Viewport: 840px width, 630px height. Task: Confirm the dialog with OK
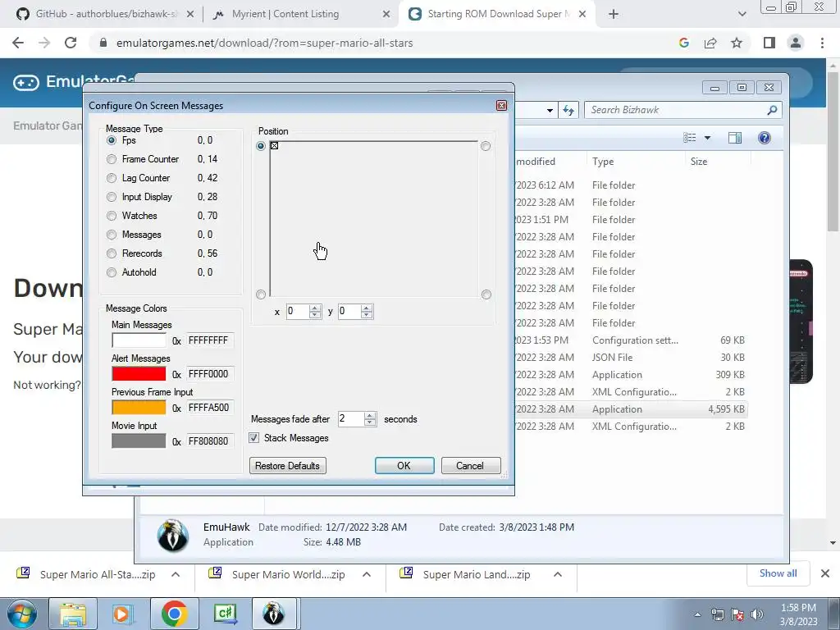click(404, 466)
